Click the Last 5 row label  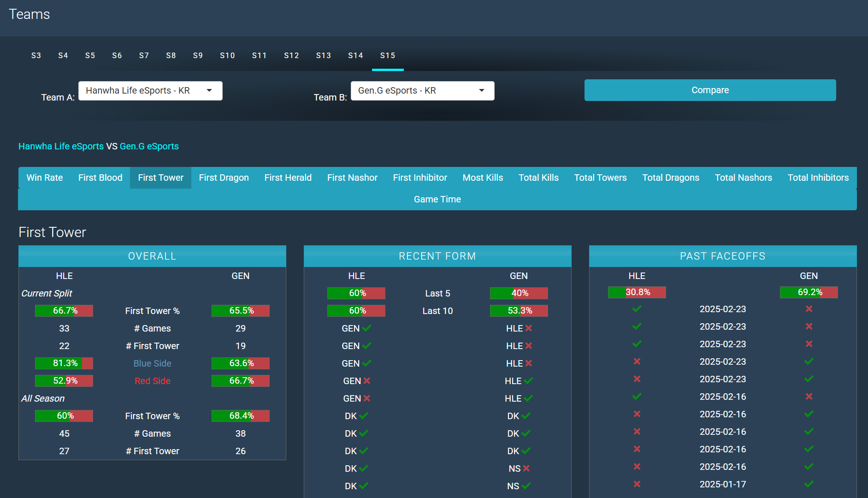pos(437,293)
